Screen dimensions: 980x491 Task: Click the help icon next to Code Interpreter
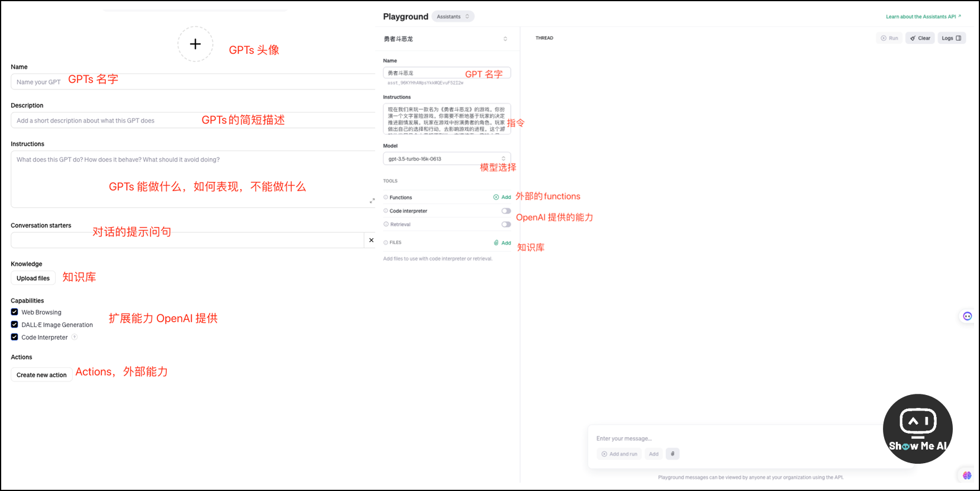(x=75, y=337)
